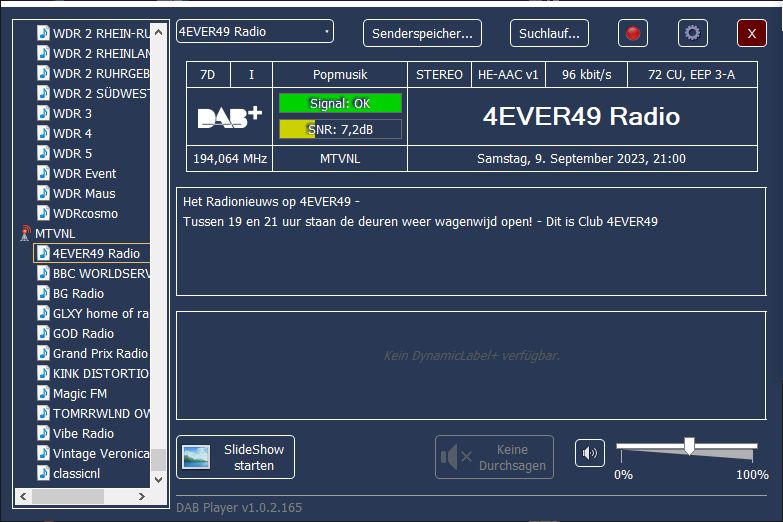This screenshot has height=522, width=783.
Task: Click the 72 CU, EEP 3-A cell
Action: pyautogui.click(x=692, y=74)
